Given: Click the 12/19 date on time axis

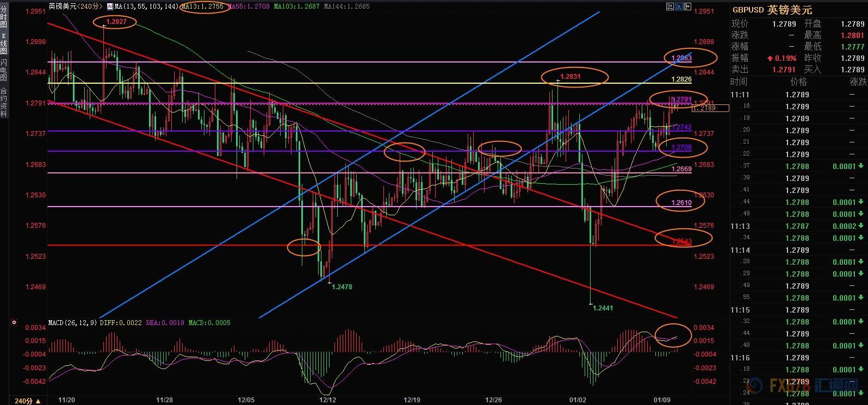Looking at the screenshot, I should click(411, 400).
